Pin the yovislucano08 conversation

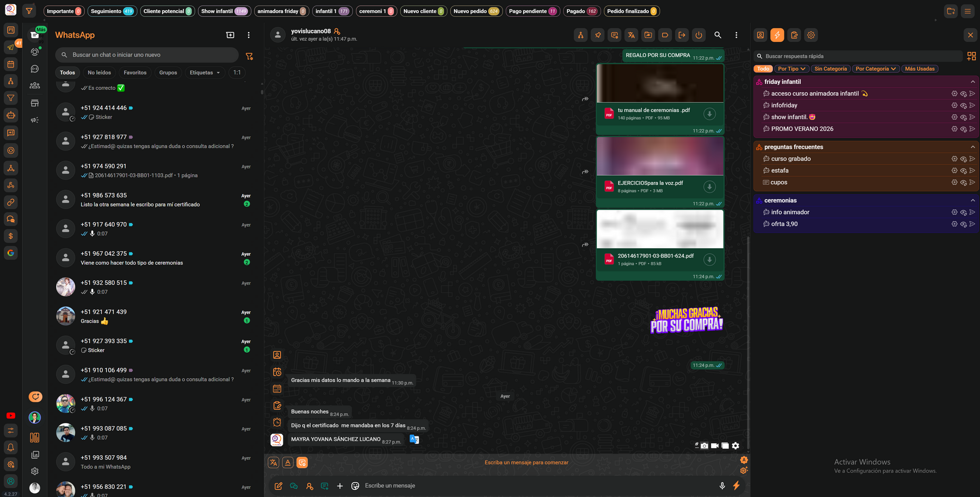point(597,35)
